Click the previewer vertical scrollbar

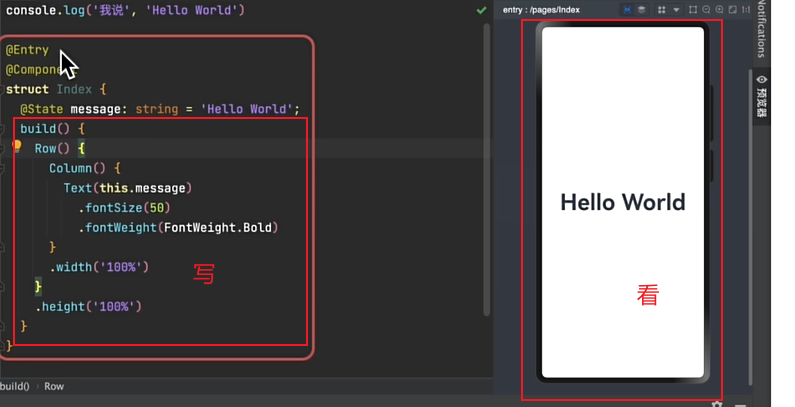(751, 228)
